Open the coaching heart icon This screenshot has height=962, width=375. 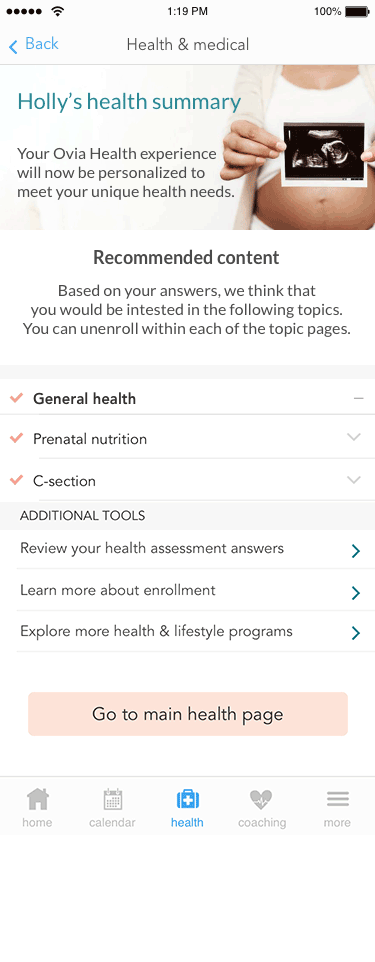coord(261,799)
